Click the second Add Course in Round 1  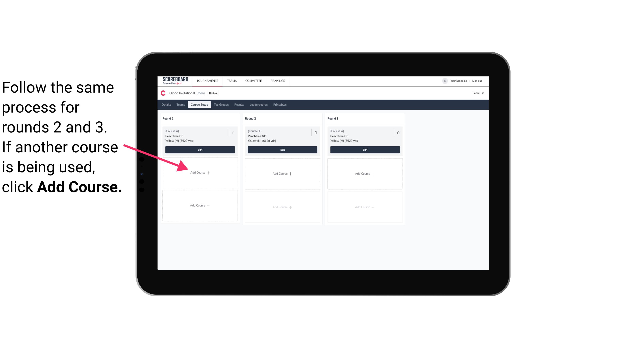199,205
